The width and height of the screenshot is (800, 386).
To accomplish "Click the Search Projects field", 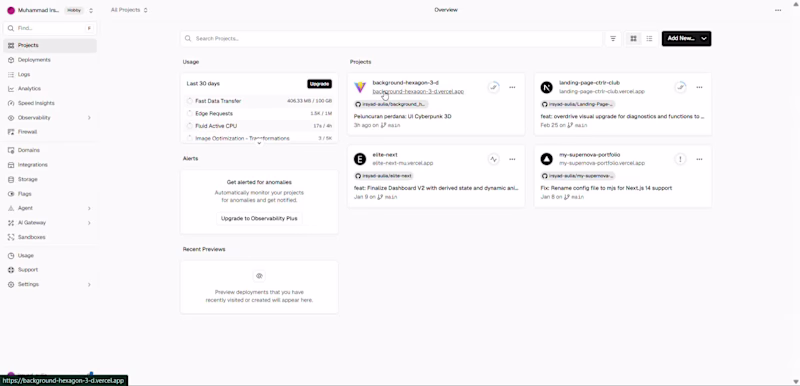I will 392,38.
